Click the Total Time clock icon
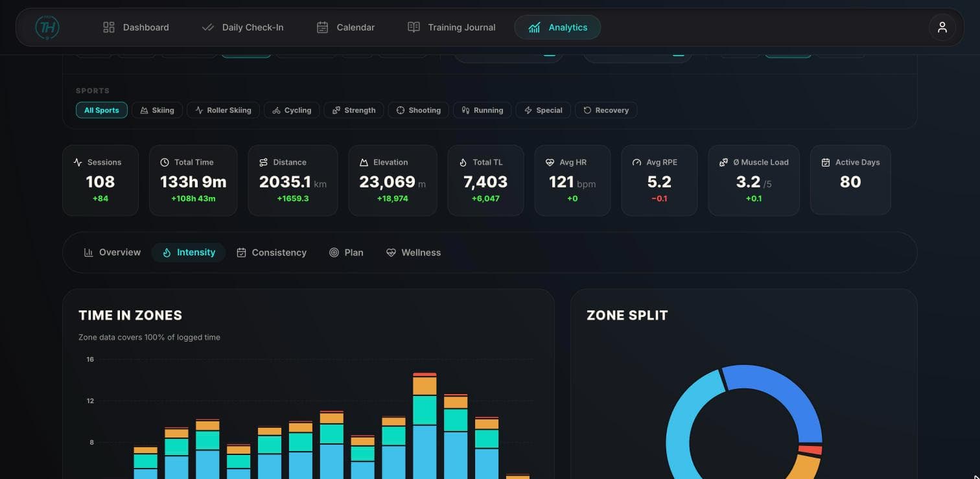The height and width of the screenshot is (479, 980). (165, 162)
